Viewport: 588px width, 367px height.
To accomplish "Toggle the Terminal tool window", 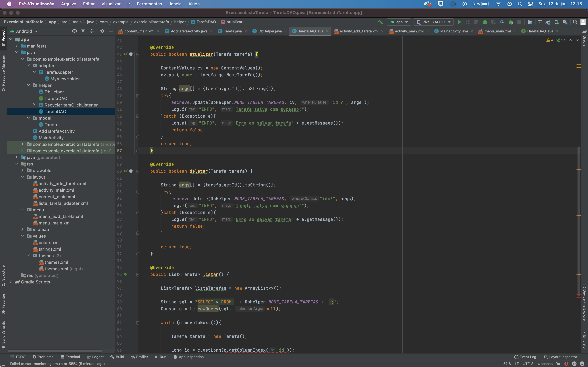I will [70, 357].
